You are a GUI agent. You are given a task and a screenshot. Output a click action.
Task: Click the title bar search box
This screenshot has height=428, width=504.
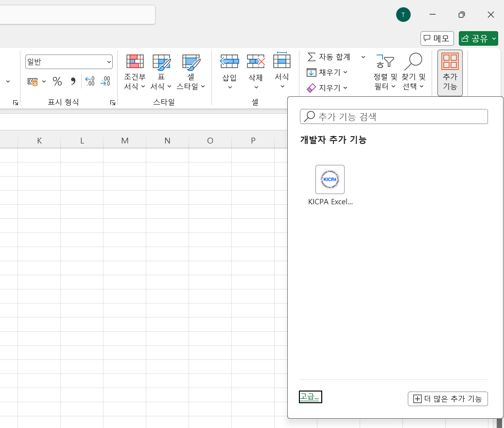click(x=77, y=15)
